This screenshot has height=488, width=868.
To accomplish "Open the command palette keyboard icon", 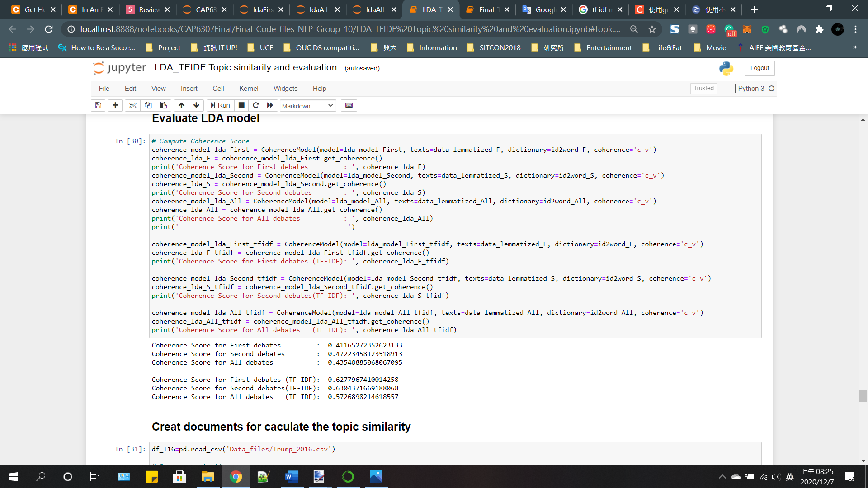I will pos(349,105).
